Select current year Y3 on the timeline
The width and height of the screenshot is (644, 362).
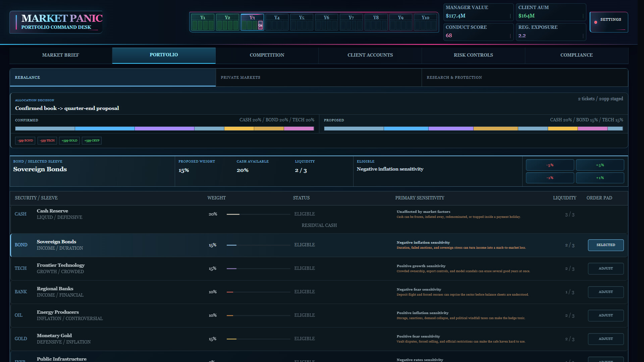click(252, 22)
